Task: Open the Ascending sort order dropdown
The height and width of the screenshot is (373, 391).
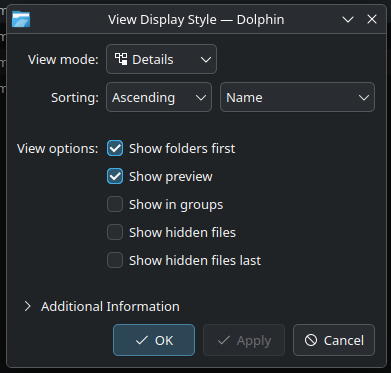Action: coord(159,97)
